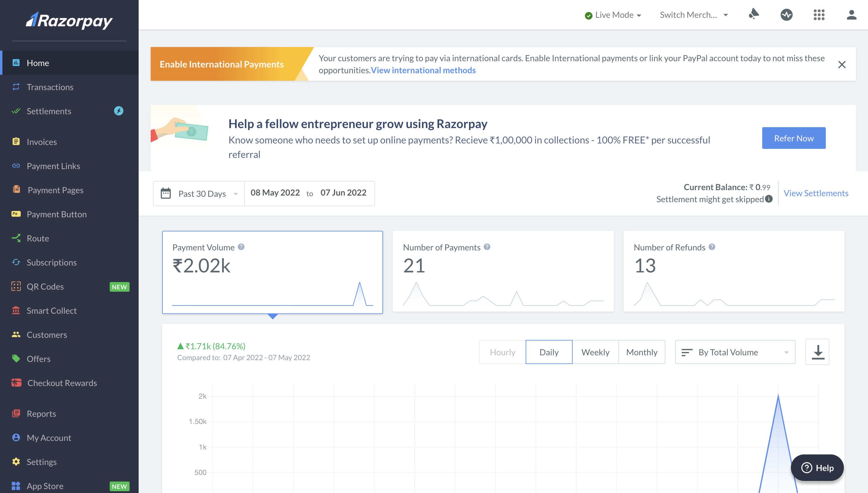Viewport: 868px width, 493px height.
Task: Click the 08 May 2022 start date
Action: (275, 193)
